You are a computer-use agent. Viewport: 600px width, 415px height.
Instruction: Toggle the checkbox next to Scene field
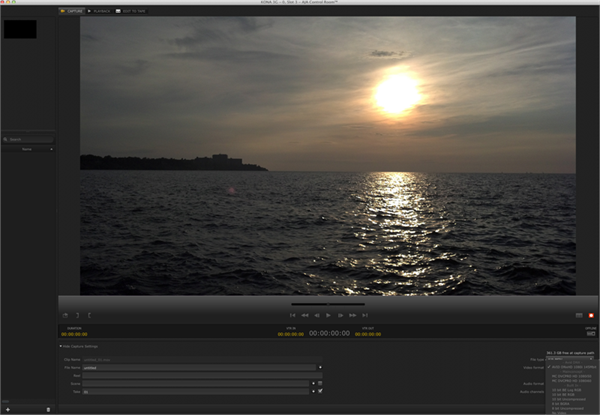coord(322,383)
